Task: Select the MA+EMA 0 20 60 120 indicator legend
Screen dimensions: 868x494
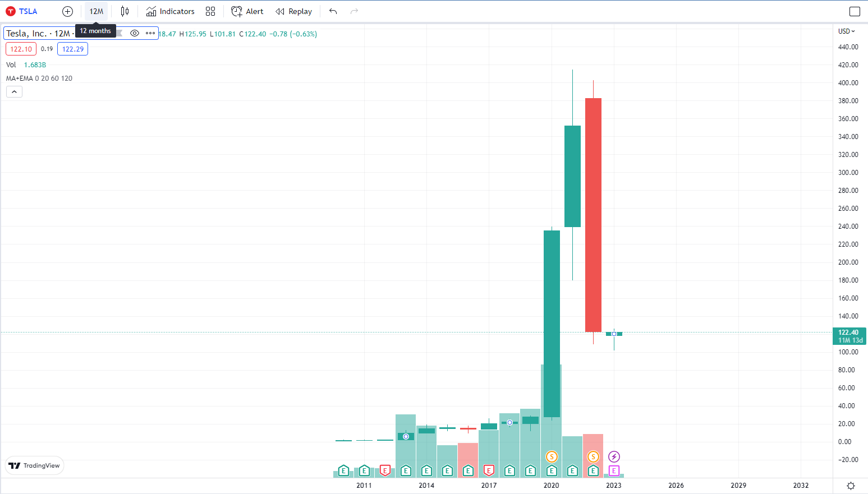Action: [x=39, y=78]
